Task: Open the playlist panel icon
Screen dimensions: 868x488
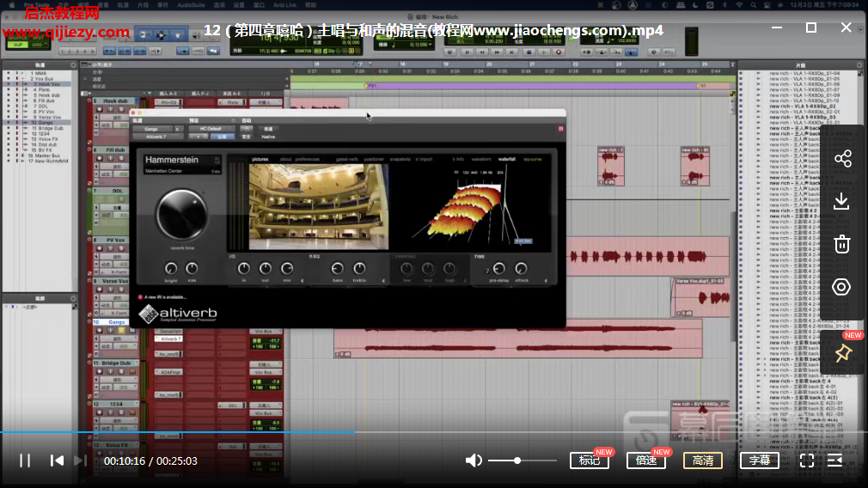Action: (x=835, y=461)
